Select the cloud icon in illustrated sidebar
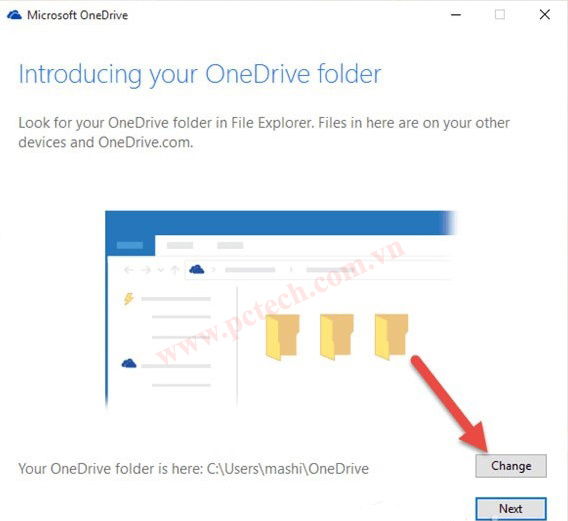The height and width of the screenshot is (521, 568). 129,363
